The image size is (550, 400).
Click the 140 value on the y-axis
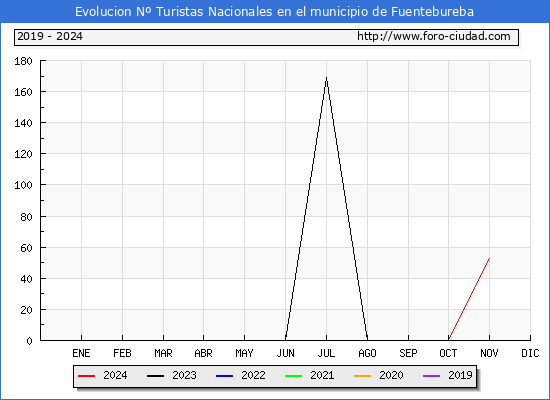tap(23, 123)
